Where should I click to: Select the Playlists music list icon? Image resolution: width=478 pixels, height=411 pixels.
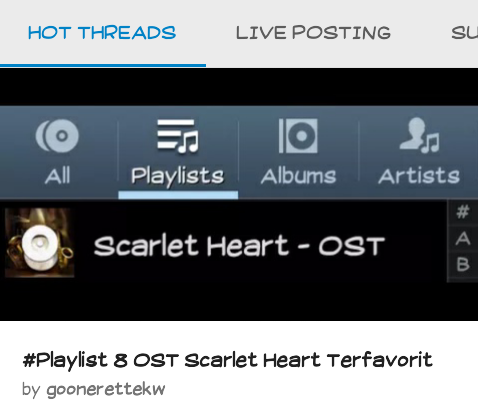[x=178, y=136]
